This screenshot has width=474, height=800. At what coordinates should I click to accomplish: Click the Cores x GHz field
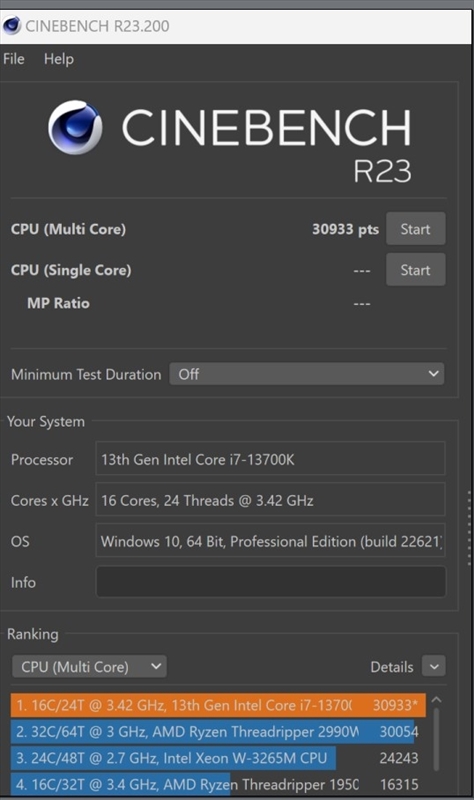[x=270, y=500]
